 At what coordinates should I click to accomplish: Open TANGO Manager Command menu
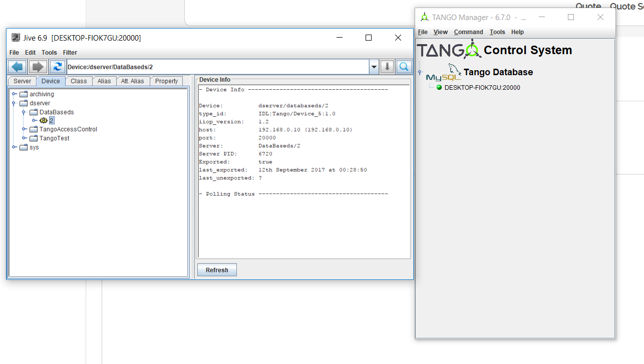(x=469, y=32)
